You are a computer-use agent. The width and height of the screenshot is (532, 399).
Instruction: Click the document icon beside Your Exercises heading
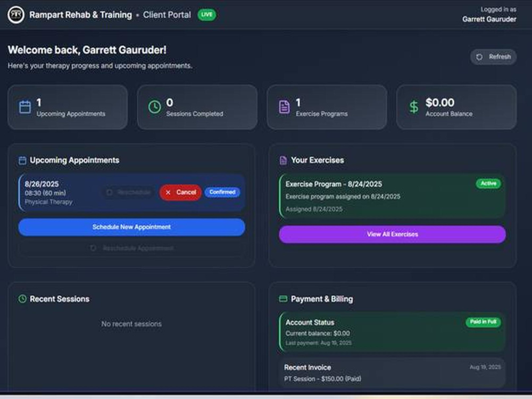[283, 161]
